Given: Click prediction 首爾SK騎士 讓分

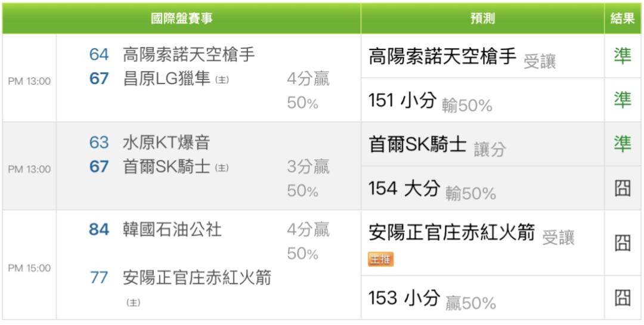Looking at the screenshot, I should pos(437,146).
